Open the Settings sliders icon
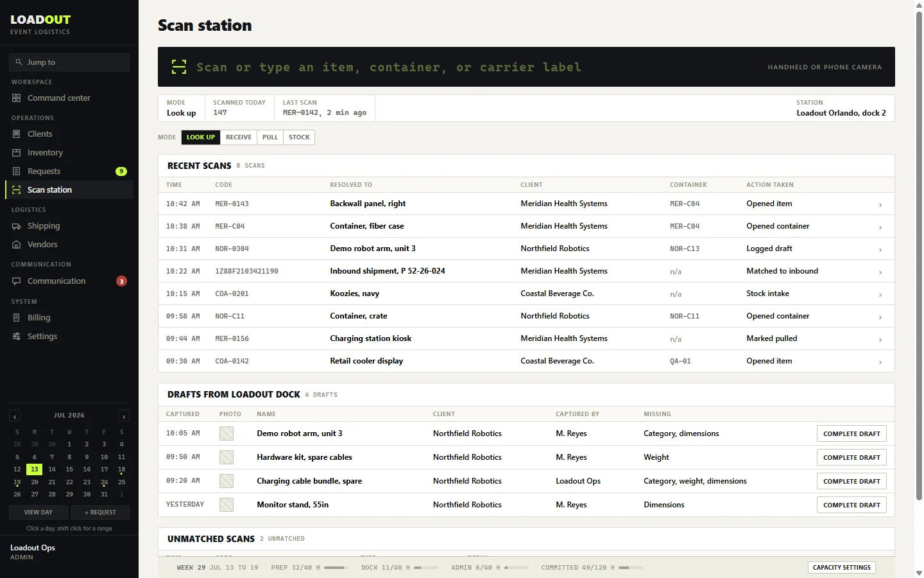The image size is (924, 578). pos(17,337)
